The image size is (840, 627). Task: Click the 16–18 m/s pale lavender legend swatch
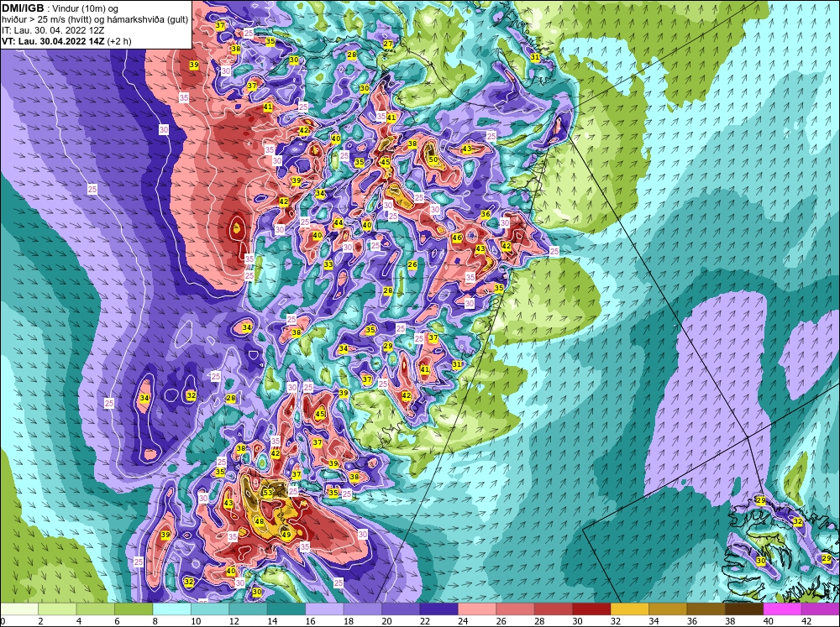(324, 609)
